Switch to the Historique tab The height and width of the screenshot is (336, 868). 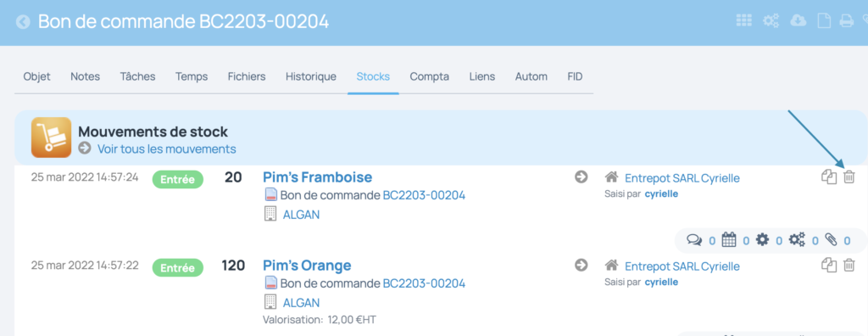pyautogui.click(x=310, y=76)
